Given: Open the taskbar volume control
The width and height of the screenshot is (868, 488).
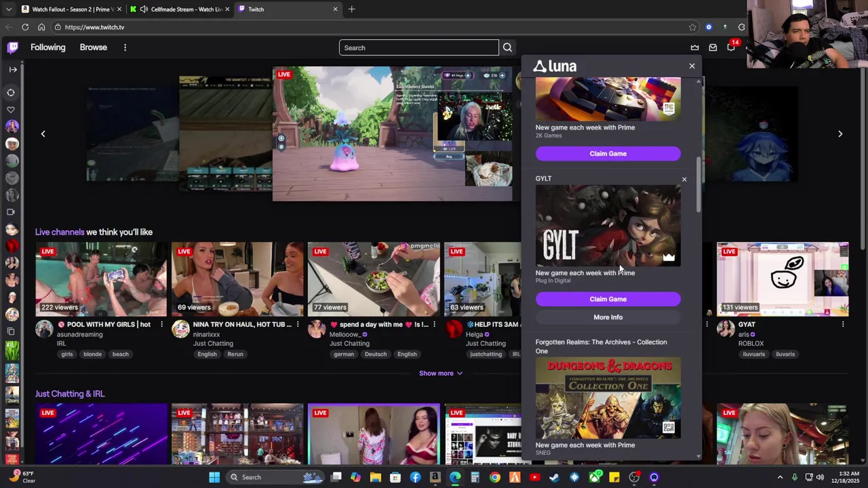Looking at the screenshot, I should click(x=820, y=477).
